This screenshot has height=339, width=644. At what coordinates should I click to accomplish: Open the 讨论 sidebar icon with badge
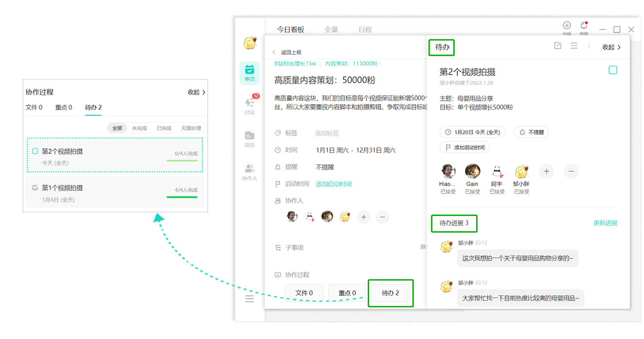[250, 106]
